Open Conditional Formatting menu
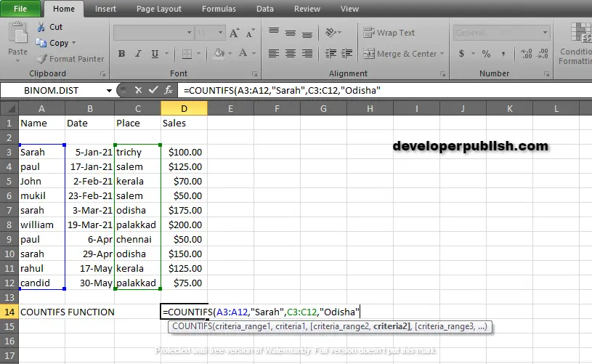 pyautogui.click(x=576, y=44)
